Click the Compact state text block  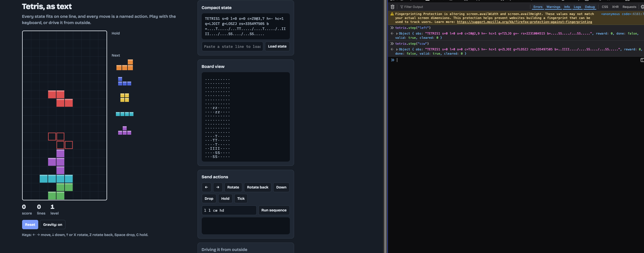(x=246, y=26)
